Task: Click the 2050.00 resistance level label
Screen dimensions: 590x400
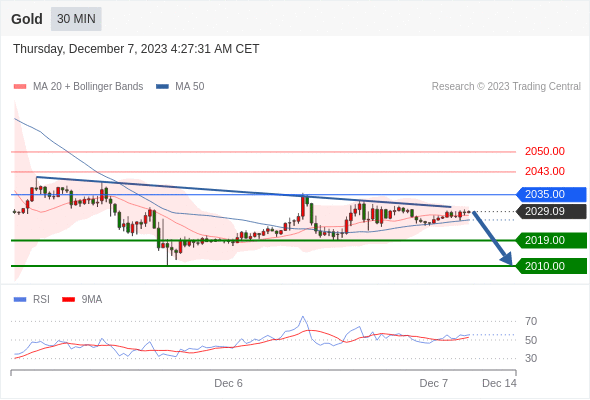Action: (x=544, y=151)
